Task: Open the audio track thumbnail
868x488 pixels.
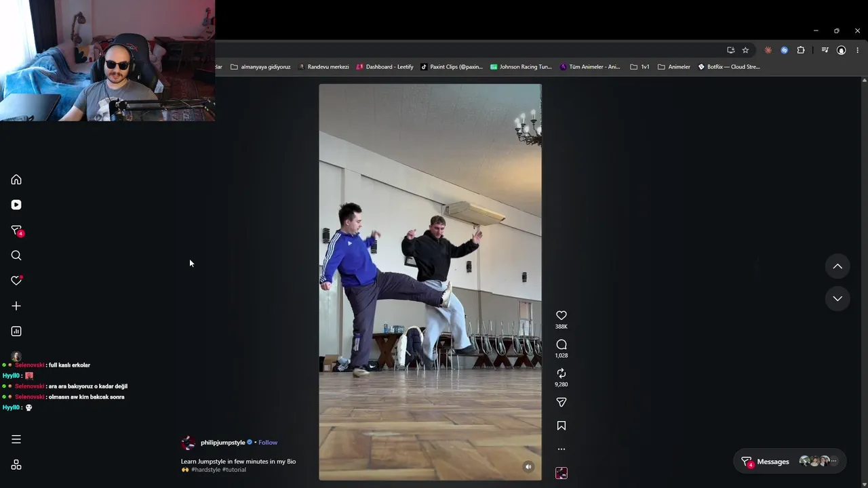Action: tap(561, 473)
